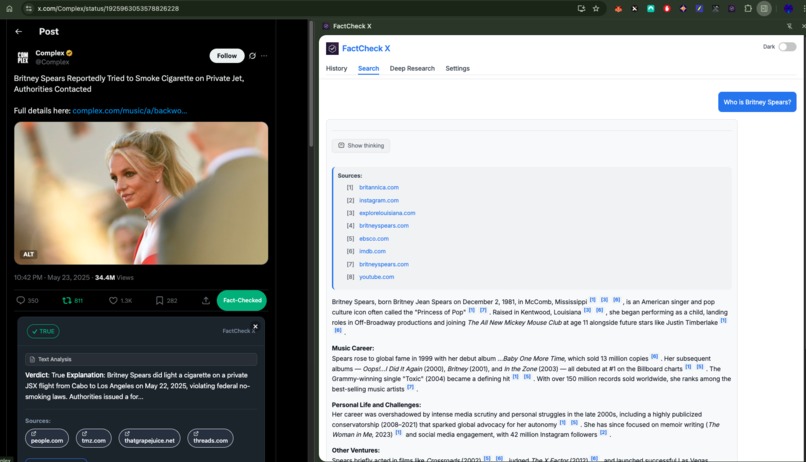Pin the FactCheck X side panel
Viewport: 806px width, 462px height.
790,26
